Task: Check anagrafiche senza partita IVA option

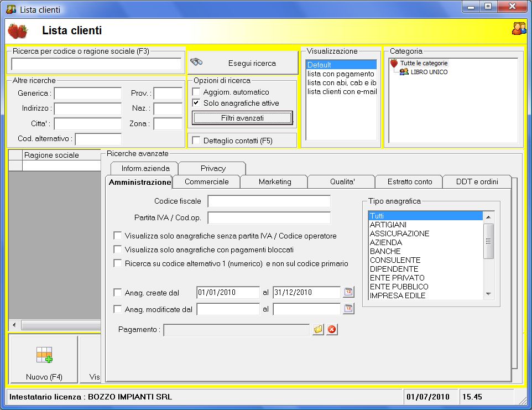Action: (117, 236)
